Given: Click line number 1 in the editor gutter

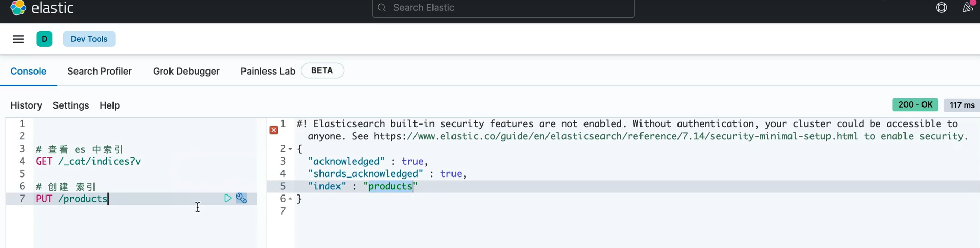Looking at the screenshot, I should tap(22, 124).
